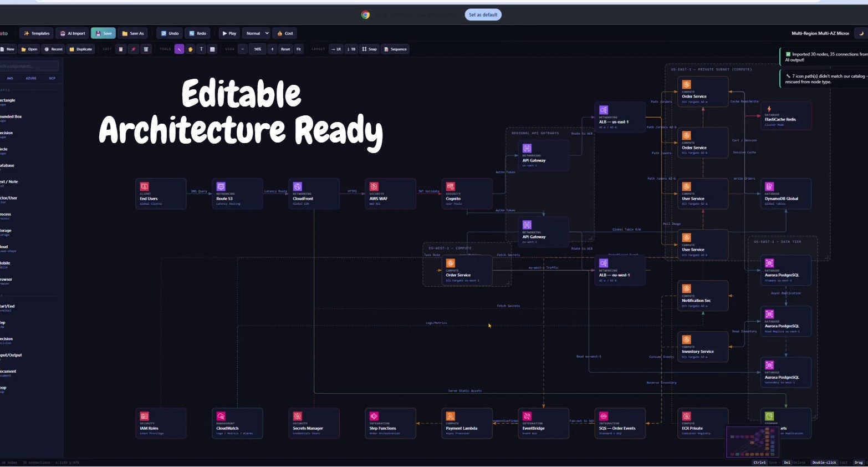Select the pointer arrow tool

point(180,49)
